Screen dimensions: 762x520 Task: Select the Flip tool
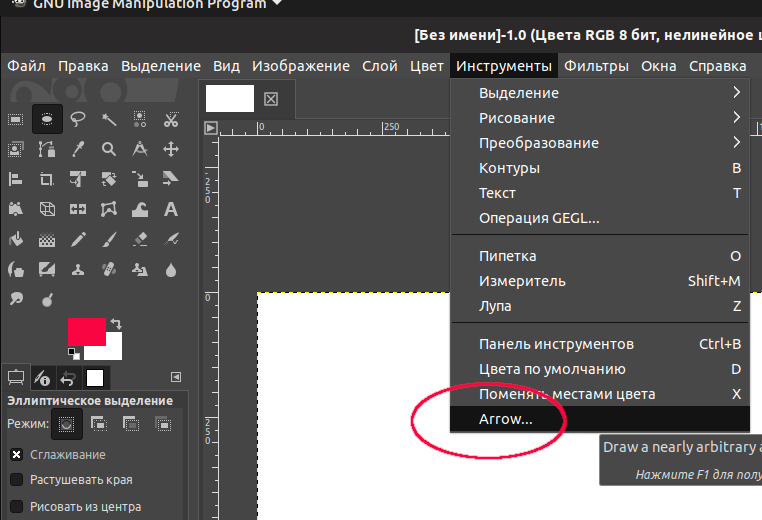pyautogui.click(x=78, y=209)
